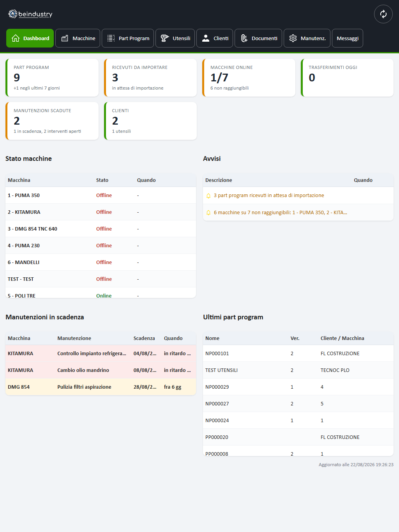Select machine row '4 - PUMA 230'

point(101,246)
